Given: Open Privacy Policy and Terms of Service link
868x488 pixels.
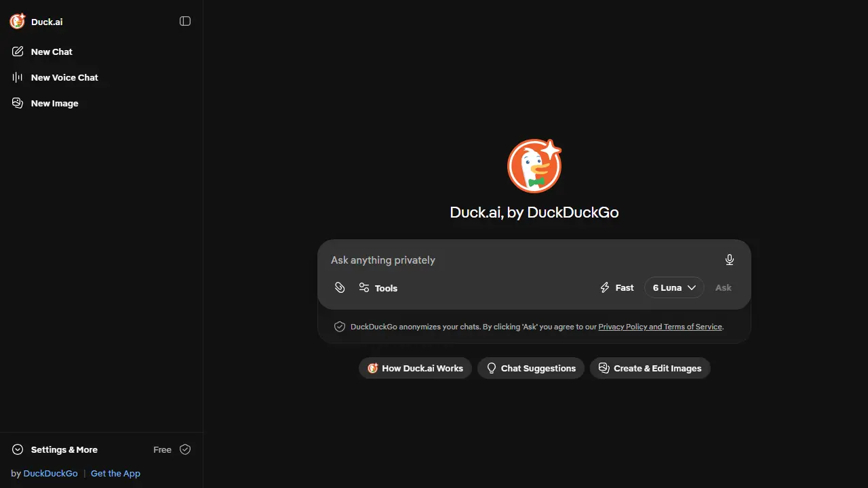Looking at the screenshot, I should click(x=660, y=327).
